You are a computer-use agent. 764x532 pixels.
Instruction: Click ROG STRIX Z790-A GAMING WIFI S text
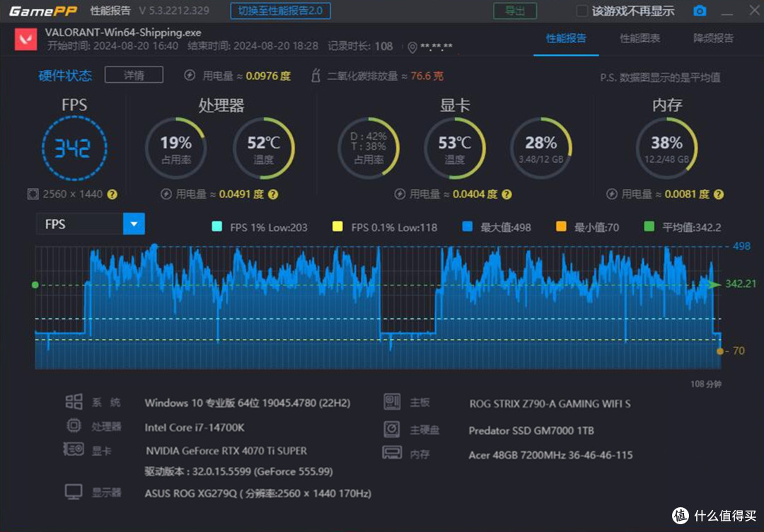(550, 404)
